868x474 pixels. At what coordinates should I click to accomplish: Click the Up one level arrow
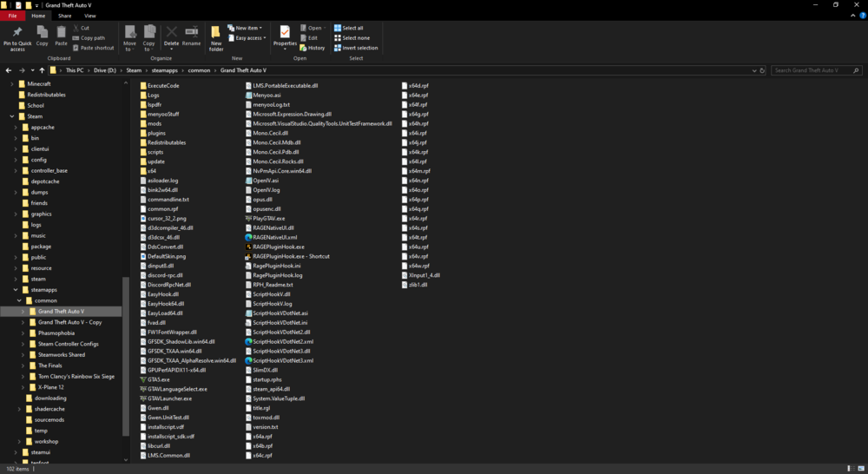[x=42, y=70]
